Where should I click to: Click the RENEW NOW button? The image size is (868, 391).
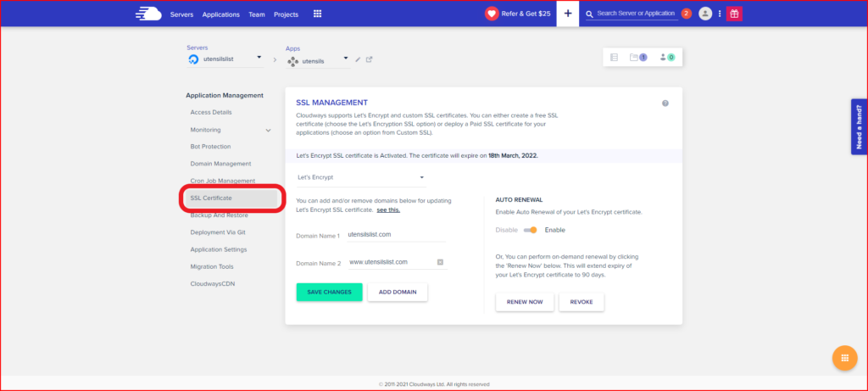(525, 303)
